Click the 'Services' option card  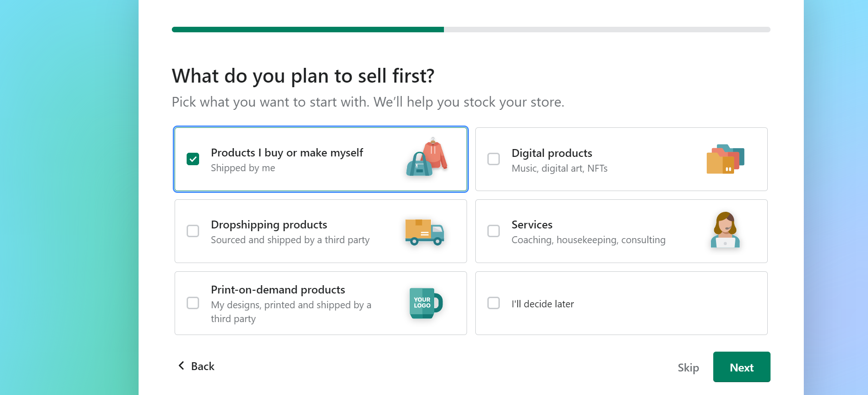[621, 231]
